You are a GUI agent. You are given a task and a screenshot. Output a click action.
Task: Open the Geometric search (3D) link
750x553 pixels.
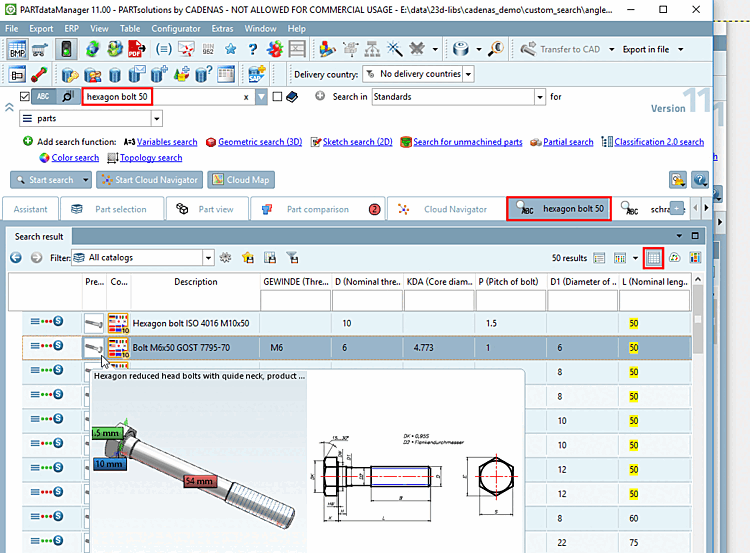coord(259,142)
